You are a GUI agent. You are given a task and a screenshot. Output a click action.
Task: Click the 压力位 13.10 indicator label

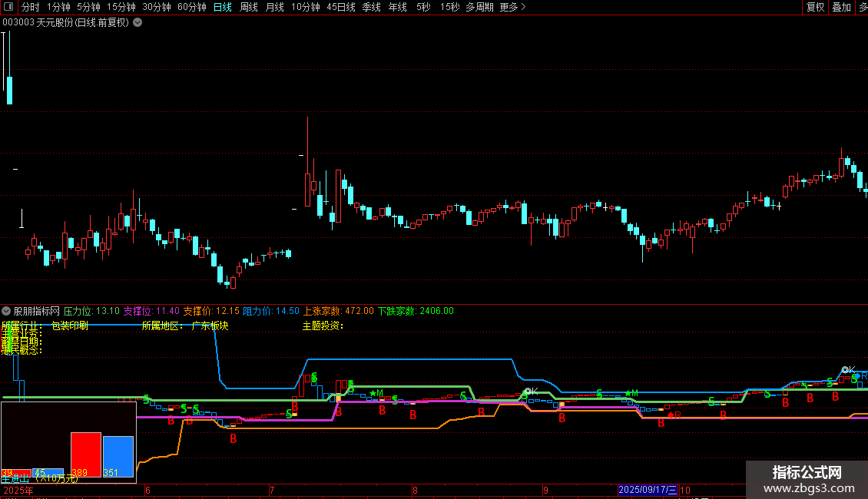tap(91, 311)
